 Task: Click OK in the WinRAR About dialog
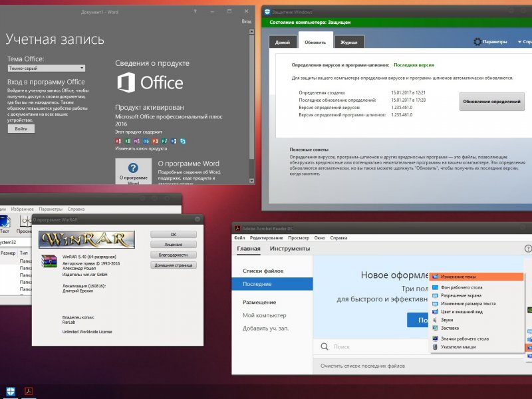[174, 235]
